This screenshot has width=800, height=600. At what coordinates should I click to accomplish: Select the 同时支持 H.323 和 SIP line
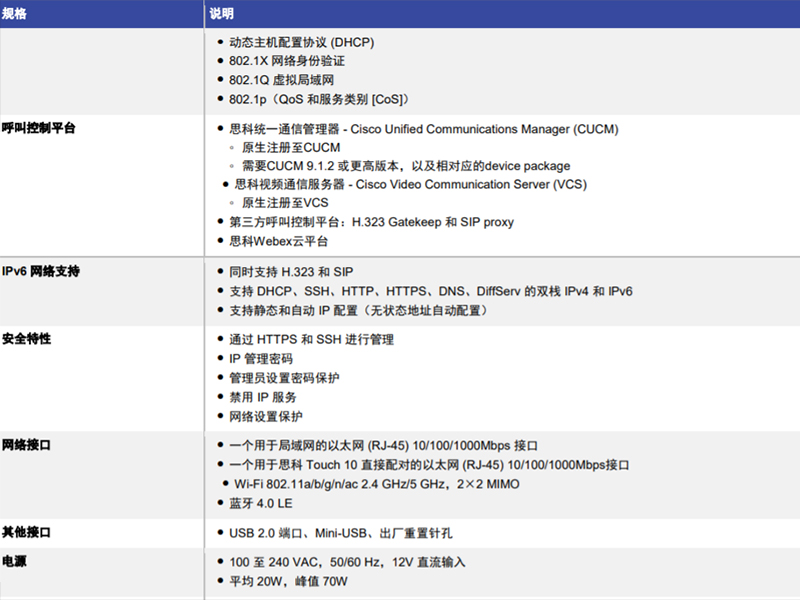[x=291, y=272]
